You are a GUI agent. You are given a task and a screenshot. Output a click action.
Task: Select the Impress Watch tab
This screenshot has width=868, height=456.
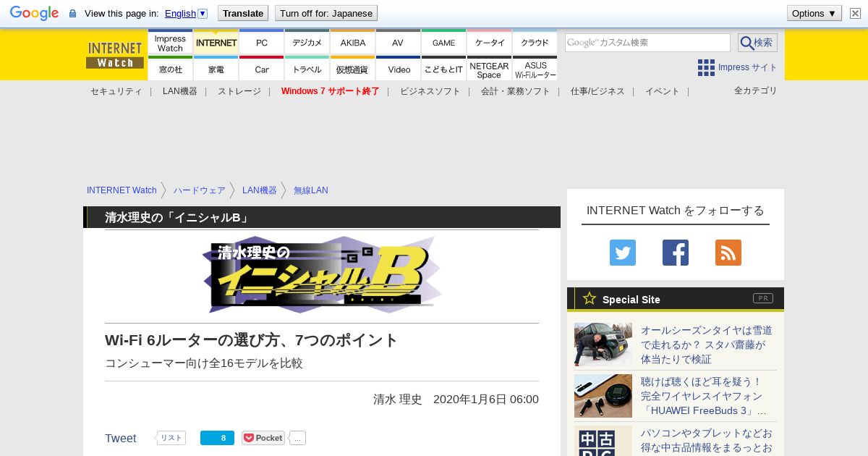[170, 43]
